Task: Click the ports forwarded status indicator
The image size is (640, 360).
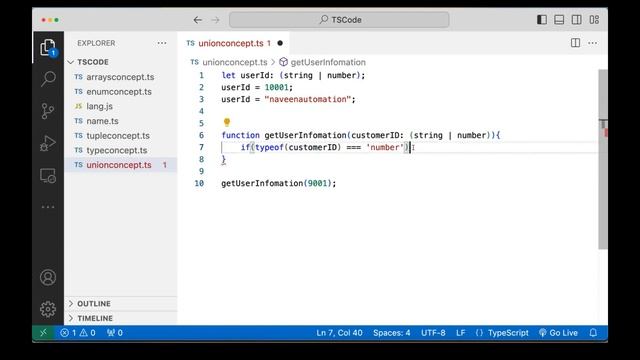Action: tap(115, 333)
